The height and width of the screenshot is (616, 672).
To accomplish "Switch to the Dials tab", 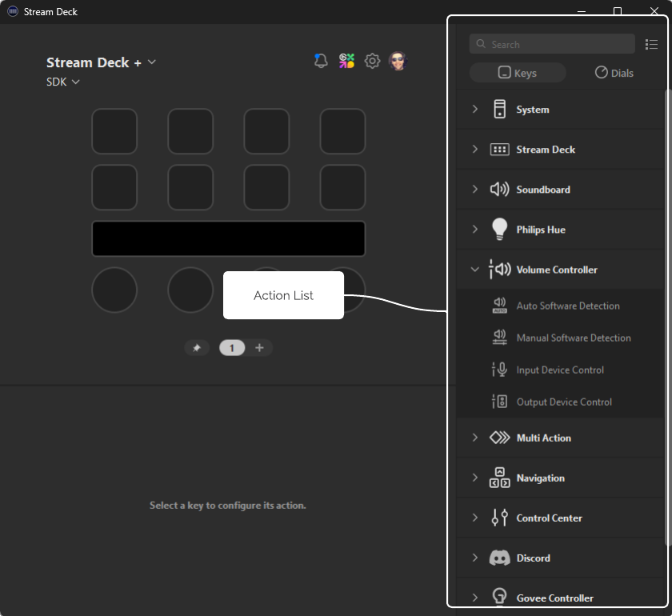I will point(614,73).
